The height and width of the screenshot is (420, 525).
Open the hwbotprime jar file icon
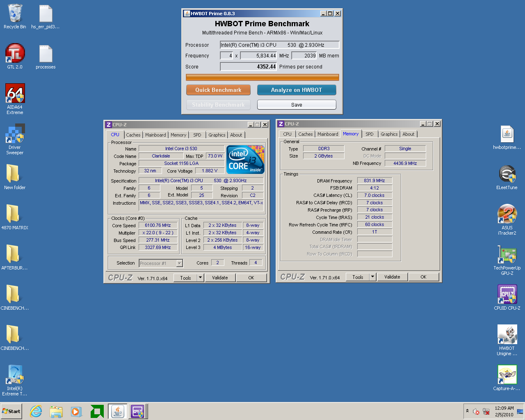click(x=507, y=137)
